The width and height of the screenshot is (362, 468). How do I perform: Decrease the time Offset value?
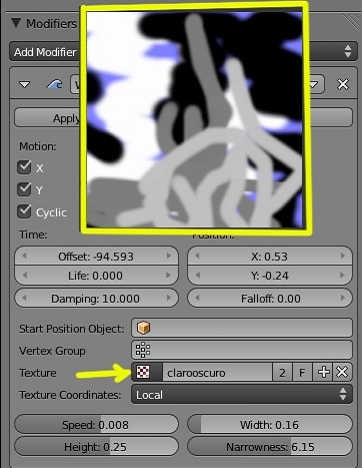24,256
